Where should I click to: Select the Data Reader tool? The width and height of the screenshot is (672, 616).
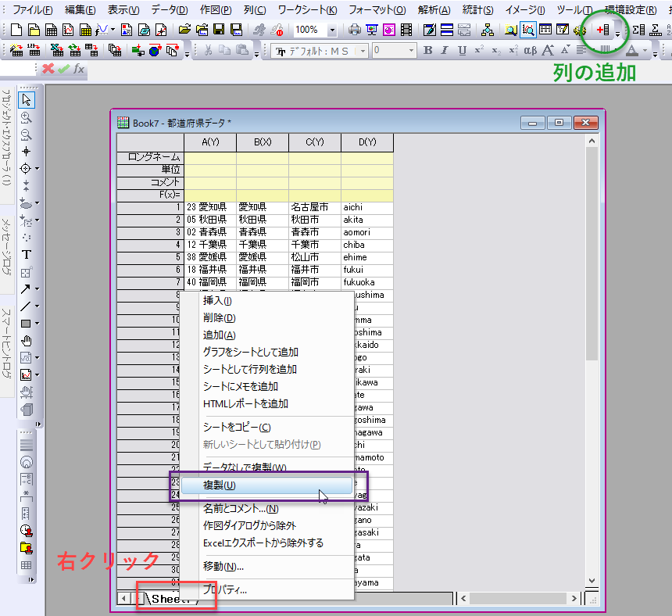[x=26, y=169]
